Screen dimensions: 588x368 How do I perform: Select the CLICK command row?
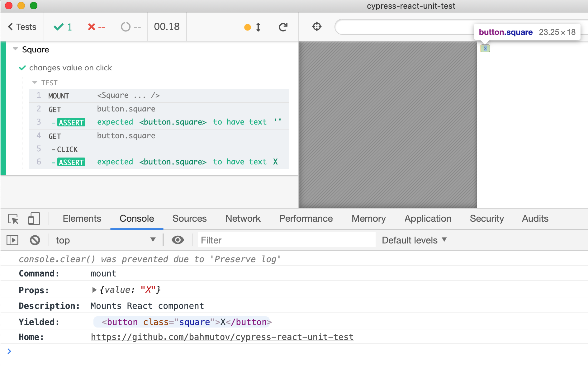(159, 149)
